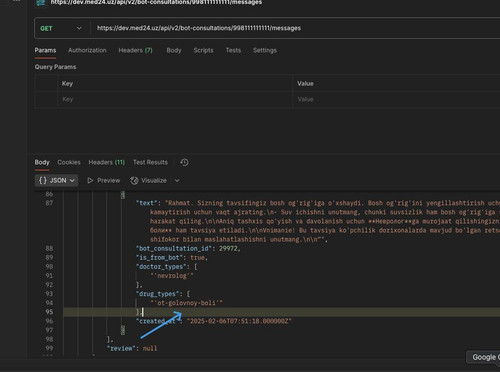Click the 'ot-golovnoy-boli' value
500x372 pixels.
(x=186, y=303)
